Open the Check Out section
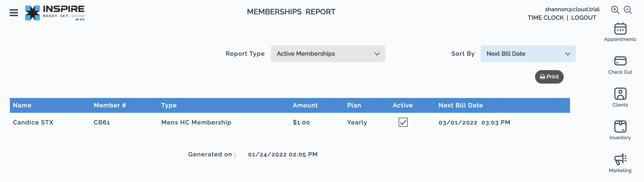644x182 pixels. coord(620,65)
